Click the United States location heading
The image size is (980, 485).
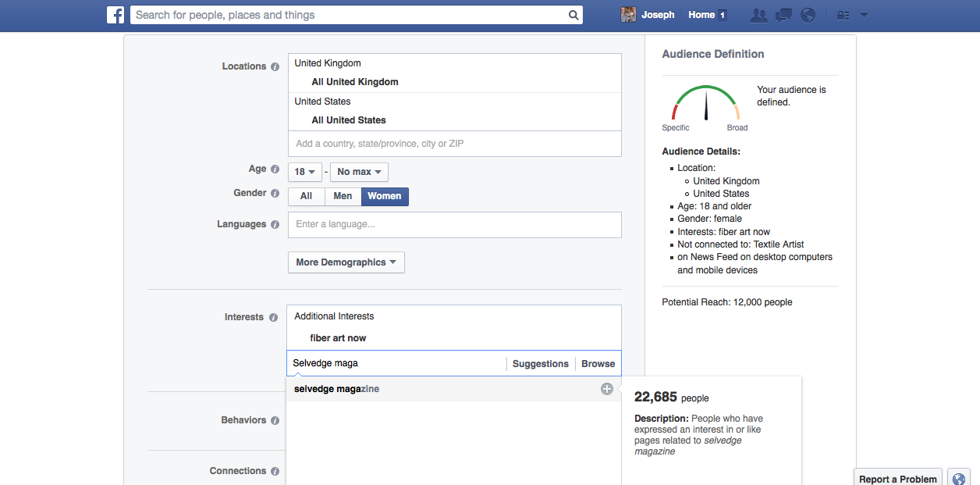[x=322, y=102]
